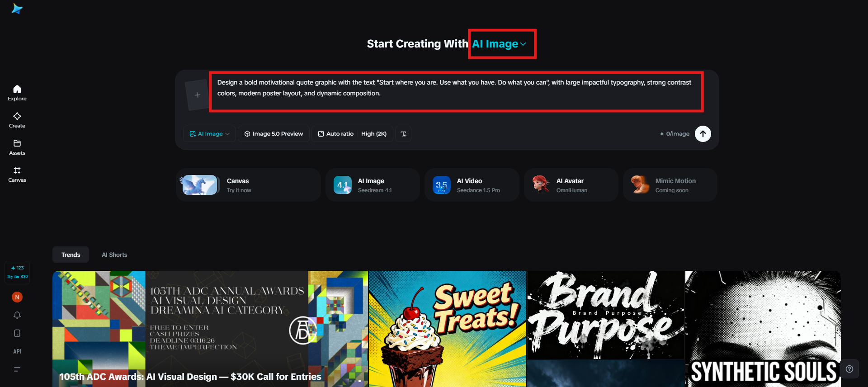Open the Image 5.0 Preview model selector
This screenshot has height=387, width=868.
click(274, 134)
